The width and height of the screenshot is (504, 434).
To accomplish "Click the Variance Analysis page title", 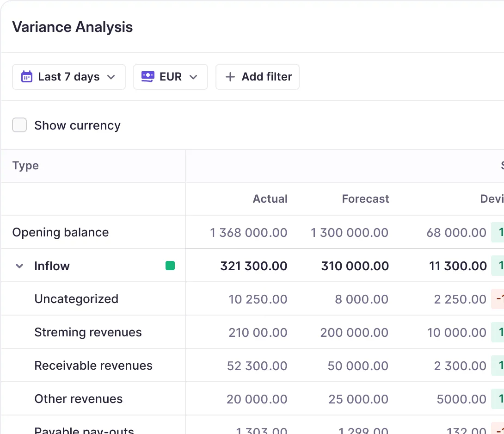I will [73, 27].
